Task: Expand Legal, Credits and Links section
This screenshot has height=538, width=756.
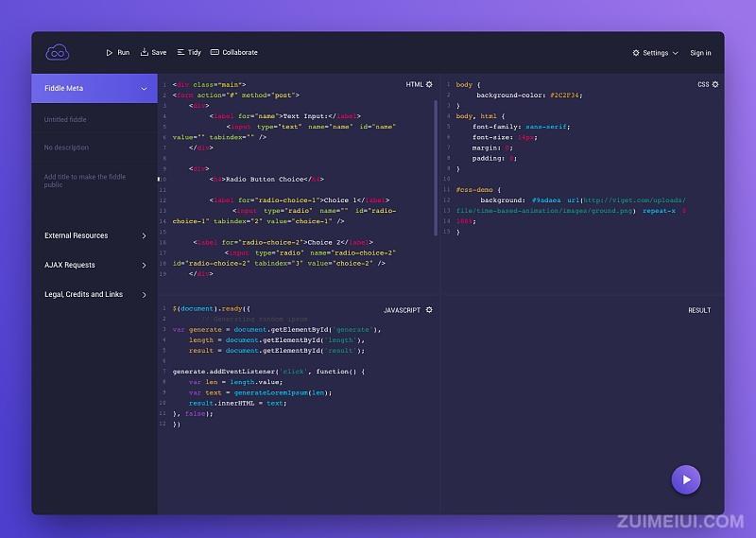Action: click(144, 295)
